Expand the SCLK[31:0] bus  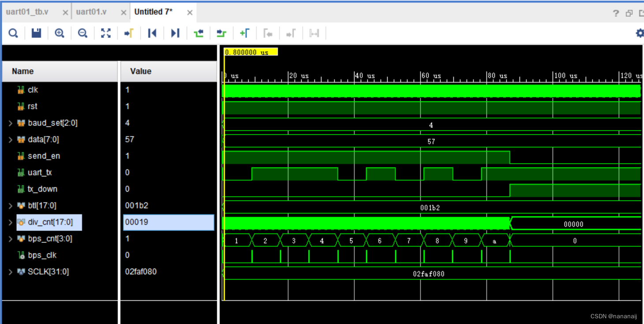[10, 272]
